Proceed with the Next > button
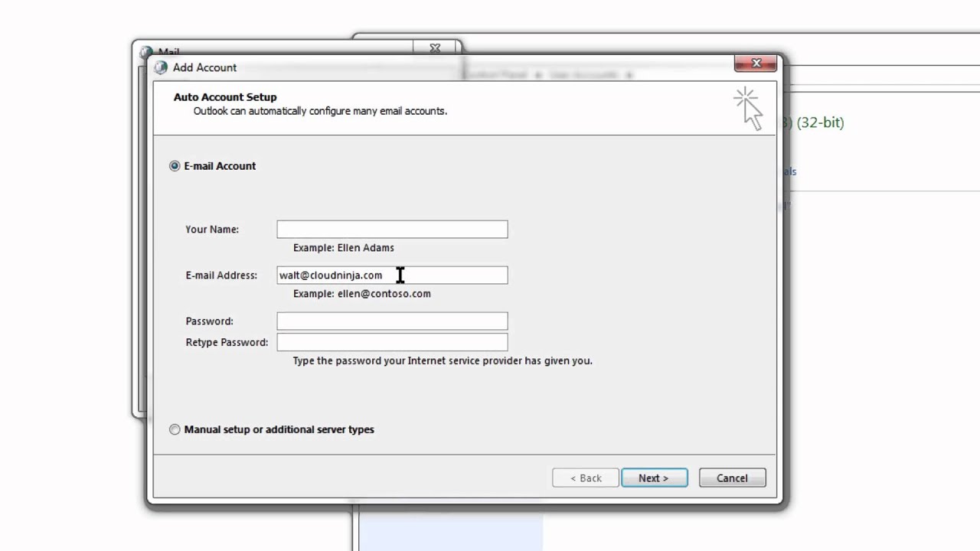The width and height of the screenshot is (980, 551). (x=654, y=478)
